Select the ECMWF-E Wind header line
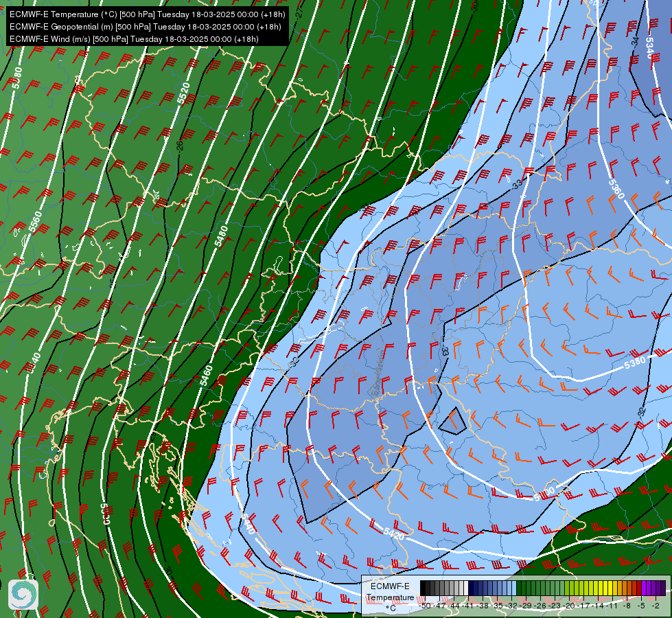Image resolution: width=672 pixels, height=618 pixels. [134, 39]
